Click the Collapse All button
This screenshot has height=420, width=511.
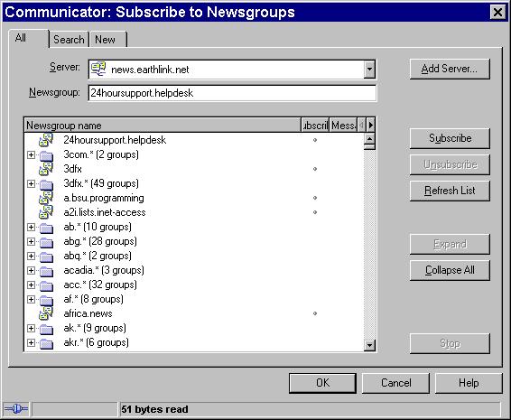[450, 270]
